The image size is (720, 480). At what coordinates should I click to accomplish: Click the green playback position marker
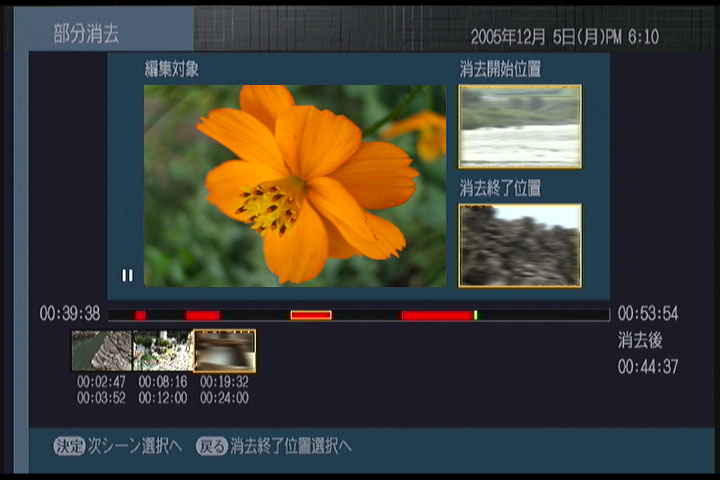pyautogui.click(x=476, y=315)
